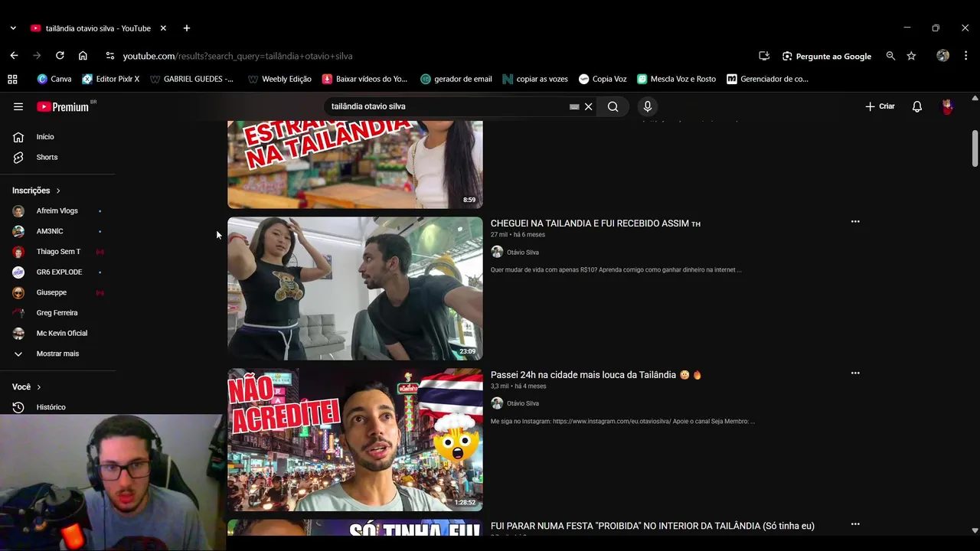980x551 pixels.
Task: Open more options for FUI PARAR NUMA FESTA video
Action: coord(855,524)
